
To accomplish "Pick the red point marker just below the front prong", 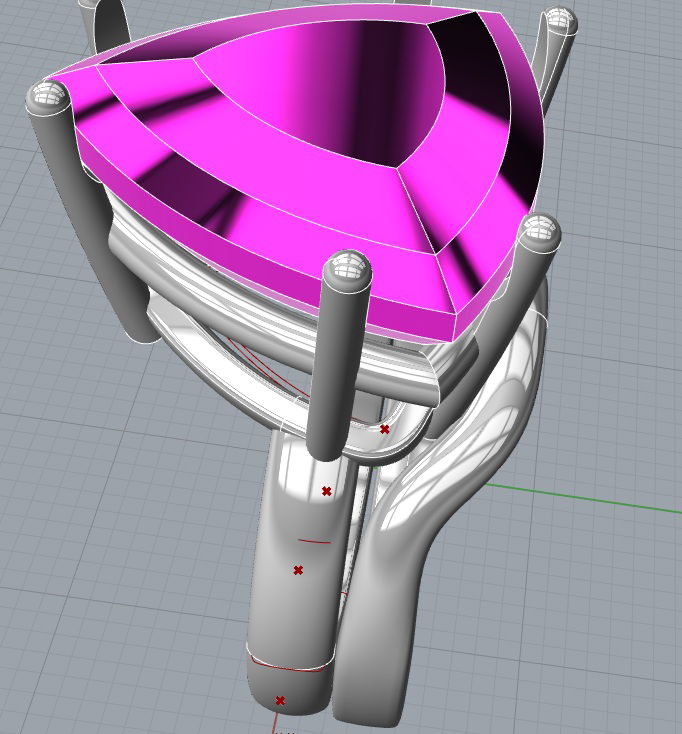I will click(x=326, y=491).
